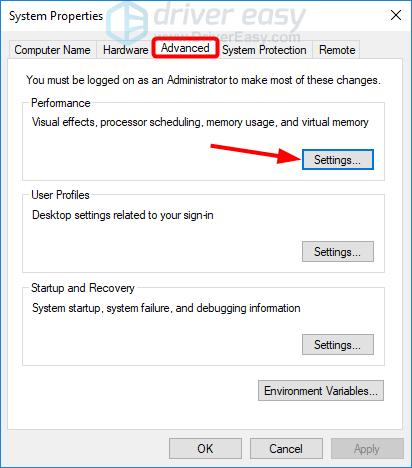Select the Advanced tab
Image resolution: width=412 pixels, height=468 pixels.
coord(185,48)
